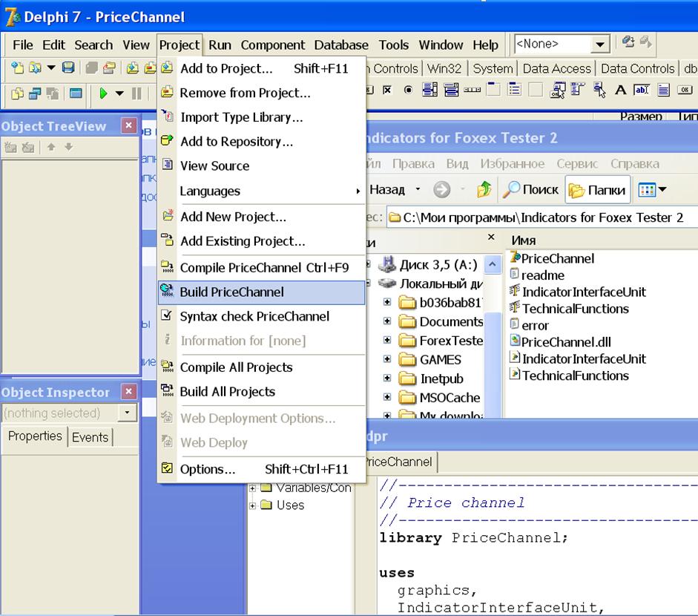This screenshot has width=698, height=616.
Task: Select the Memo component icon
Action: [x=664, y=91]
